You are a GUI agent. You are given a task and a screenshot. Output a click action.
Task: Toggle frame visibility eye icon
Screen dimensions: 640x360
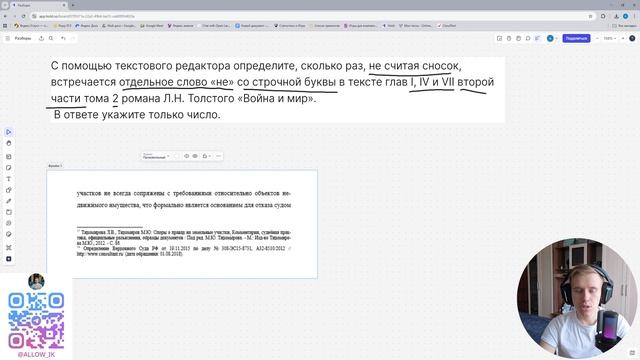pyautogui.click(x=195, y=156)
